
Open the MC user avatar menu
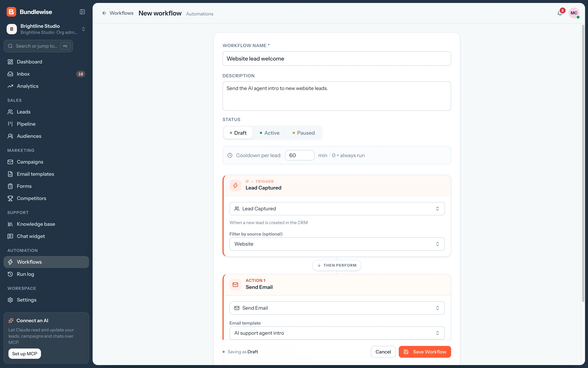[x=574, y=13]
